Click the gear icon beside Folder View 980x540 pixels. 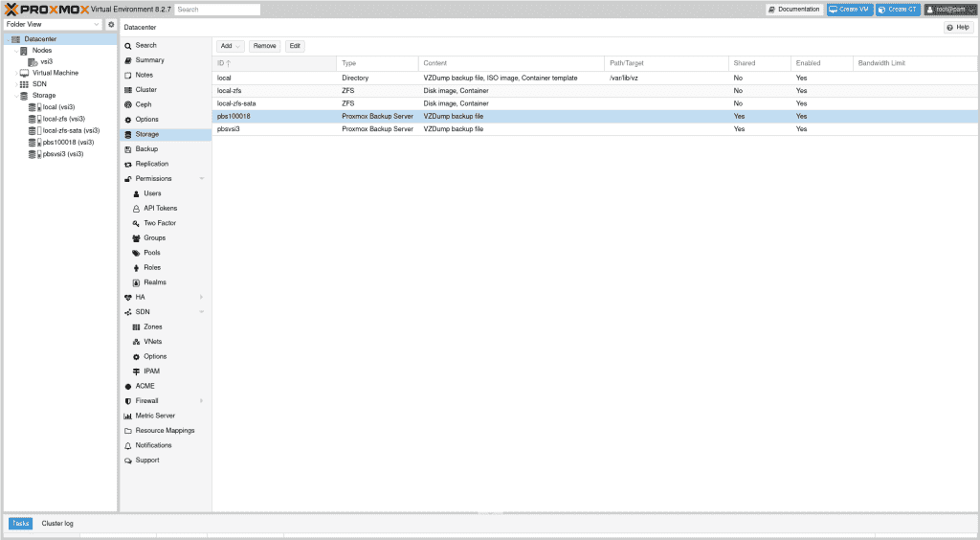coord(111,24)
